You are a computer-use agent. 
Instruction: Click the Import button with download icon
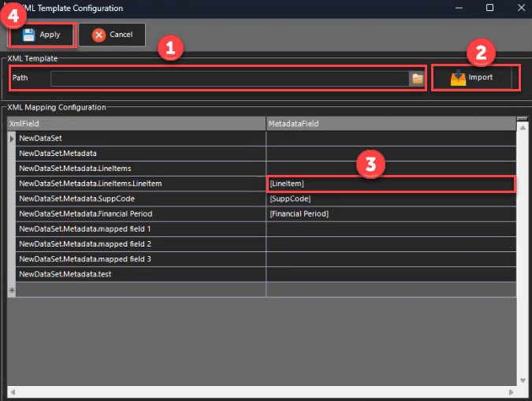(472, 78)
